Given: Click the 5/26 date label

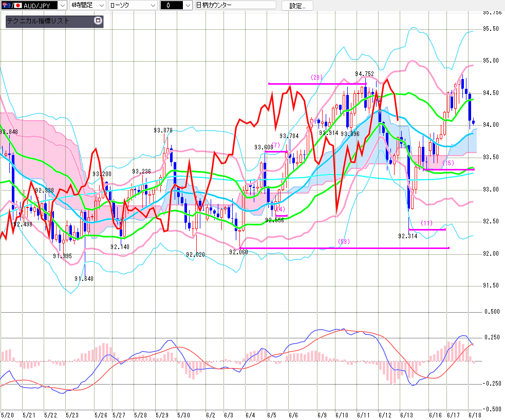Looking at the screenshot, I should [101, 415].
